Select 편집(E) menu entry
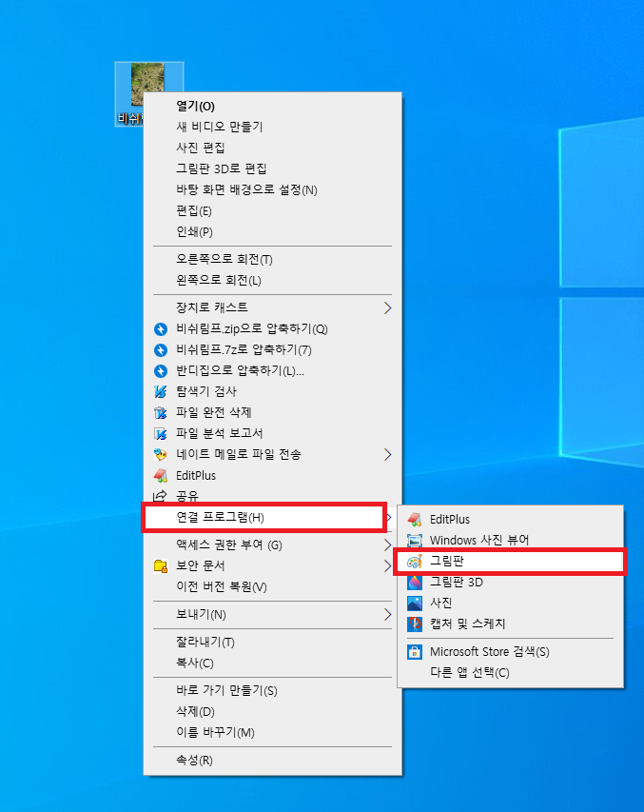Viewport: 644px width, 812px height. pos(272,210)
